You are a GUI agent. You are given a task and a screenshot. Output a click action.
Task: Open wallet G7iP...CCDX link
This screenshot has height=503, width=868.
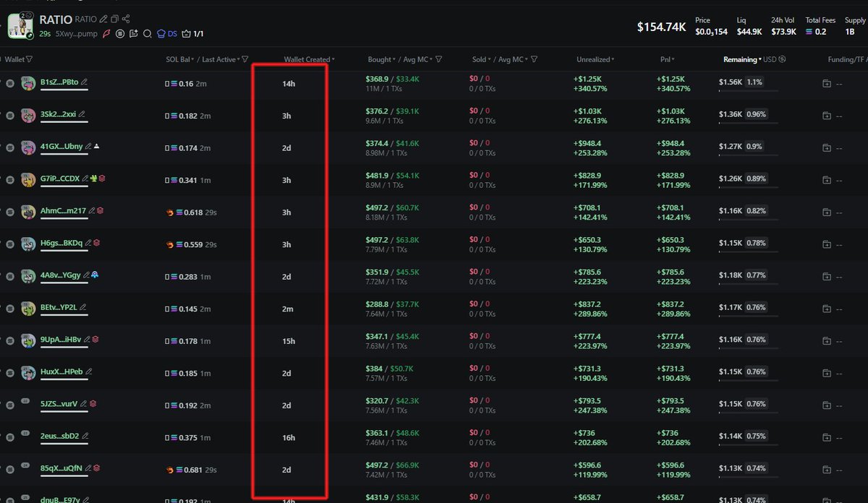61,178
